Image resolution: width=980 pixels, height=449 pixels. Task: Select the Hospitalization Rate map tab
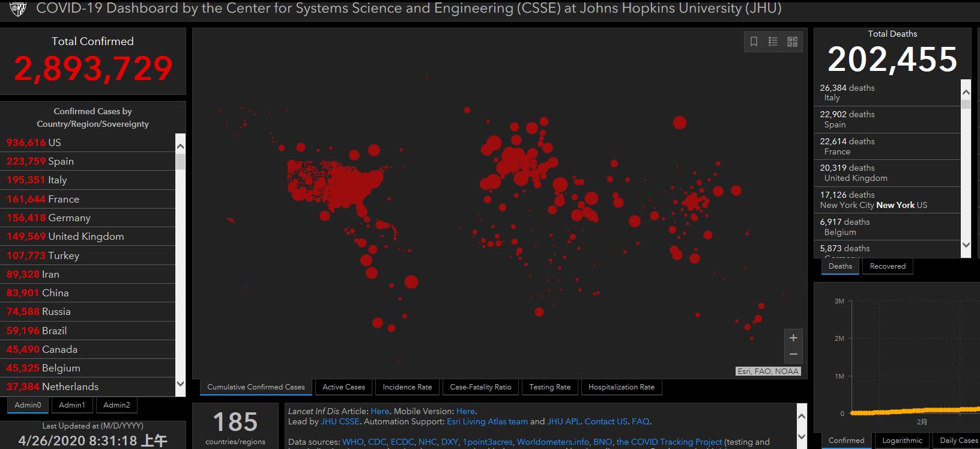pos(622,387)
